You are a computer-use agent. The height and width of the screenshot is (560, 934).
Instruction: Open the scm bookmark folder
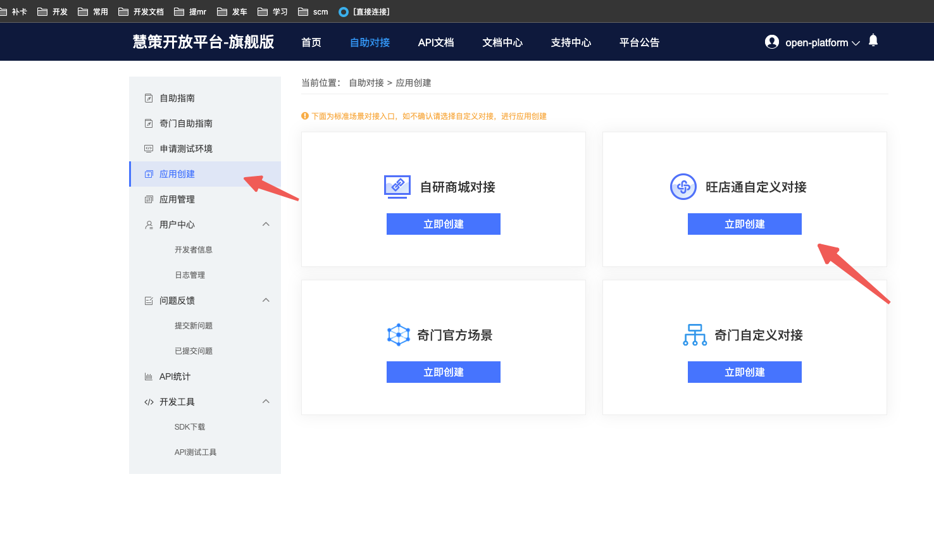tap(313, 11)
